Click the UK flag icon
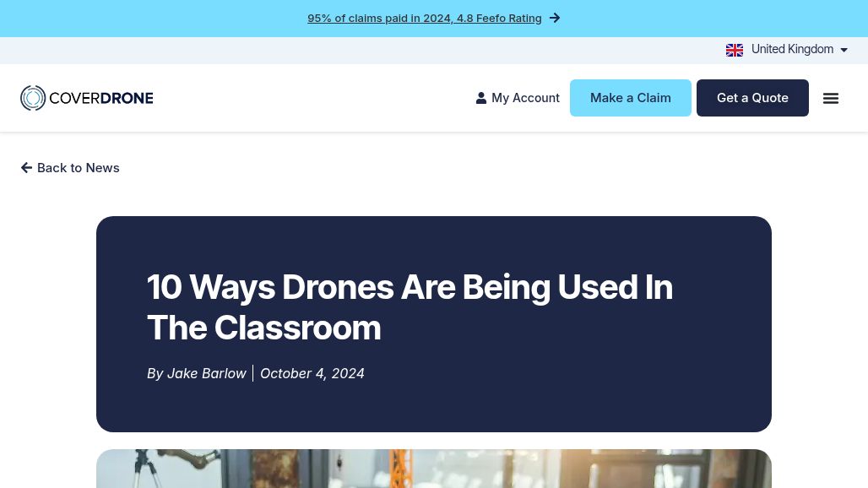The image size is (868, 488). coord(735,50)
